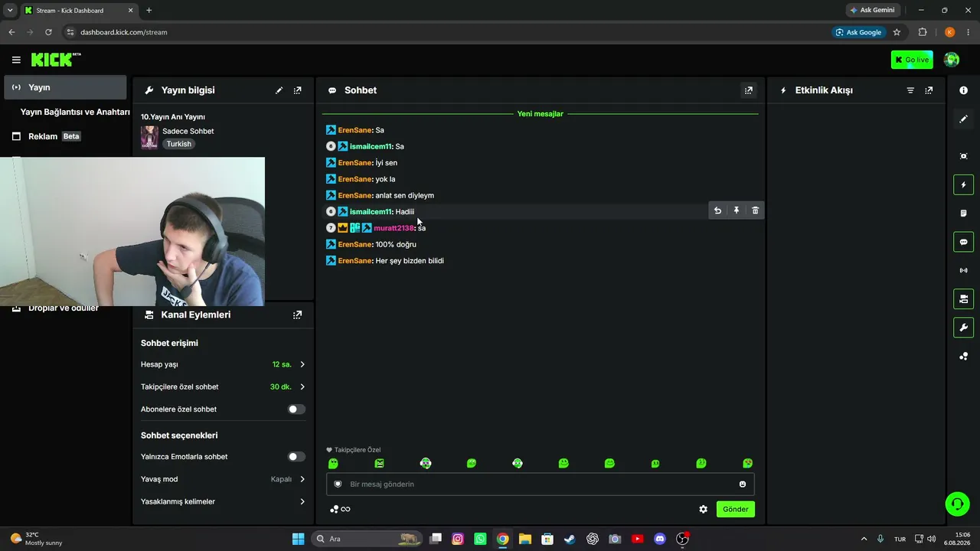Bookmark this page with star icon
The image size is (980, 551).
[x=897, y=32]
